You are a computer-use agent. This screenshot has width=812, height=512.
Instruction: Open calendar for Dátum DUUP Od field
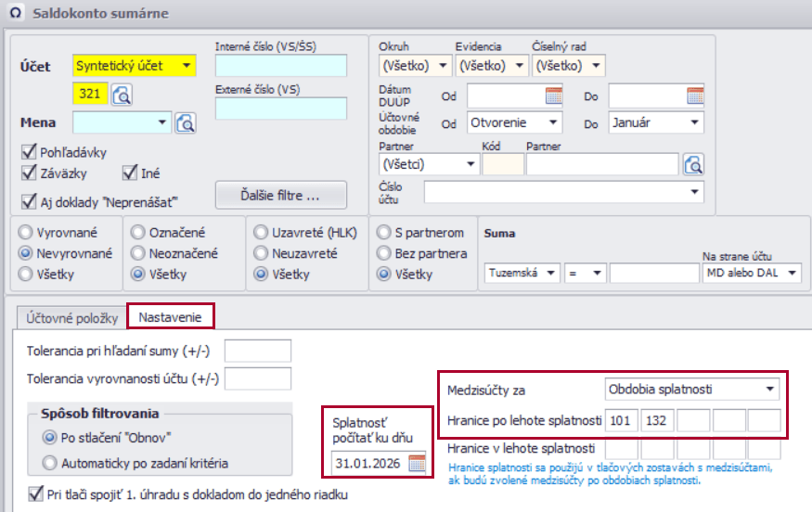553,95
